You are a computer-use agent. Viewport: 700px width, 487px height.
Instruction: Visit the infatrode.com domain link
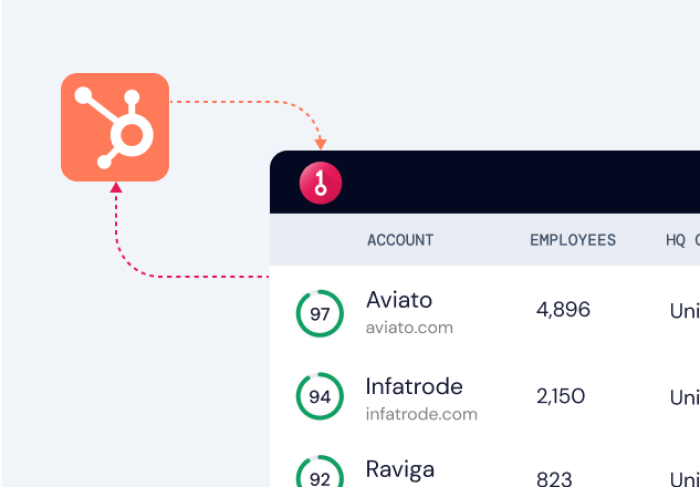421,413
